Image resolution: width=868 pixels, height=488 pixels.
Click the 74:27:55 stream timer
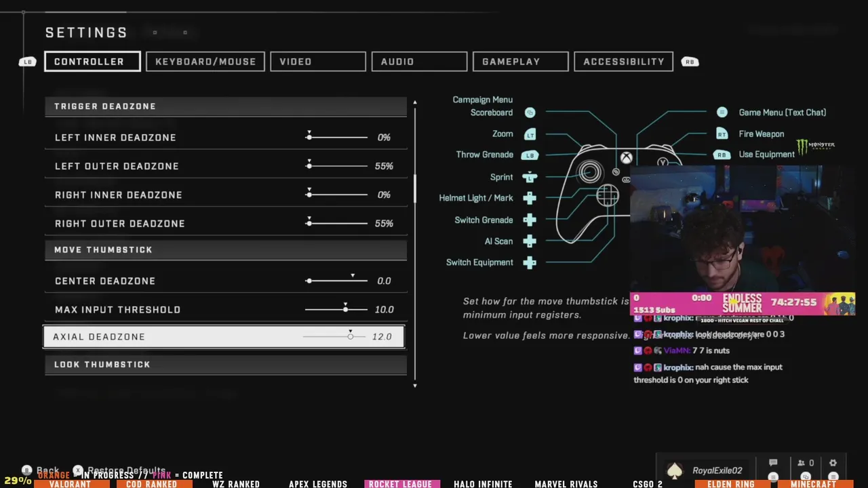(x=794, y=302)
